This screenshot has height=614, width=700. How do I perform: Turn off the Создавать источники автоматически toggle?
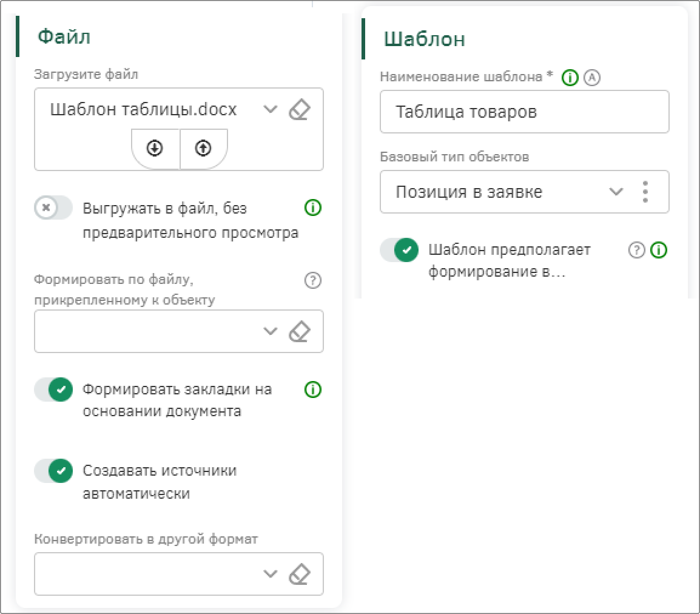click(53, 471)
